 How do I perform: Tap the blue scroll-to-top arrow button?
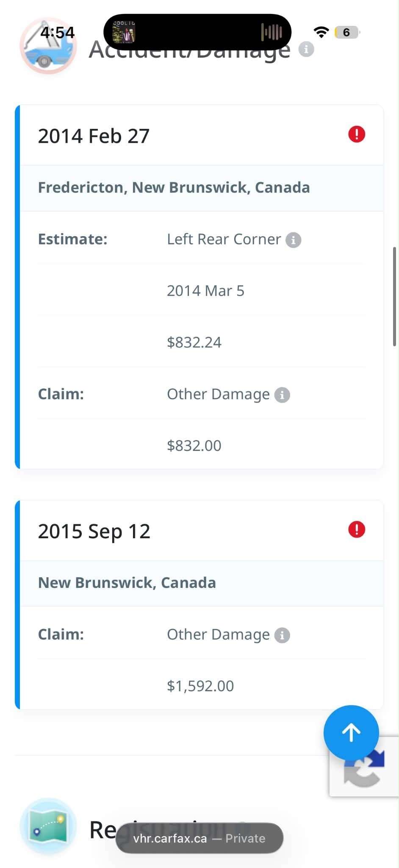point(351,732)
